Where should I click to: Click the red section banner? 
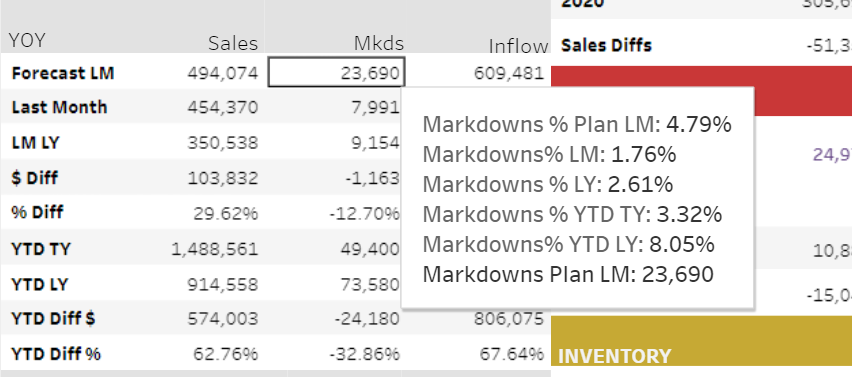pyautogui.click(x=701, y=91)
